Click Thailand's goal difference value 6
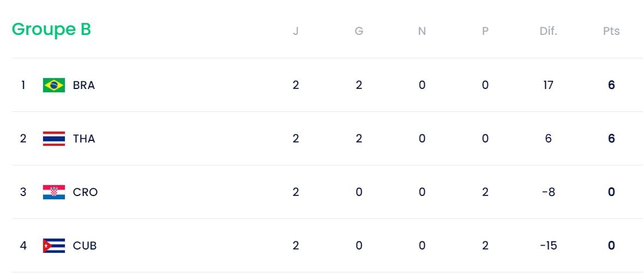 pyautogui.click(x=548, y=139)
